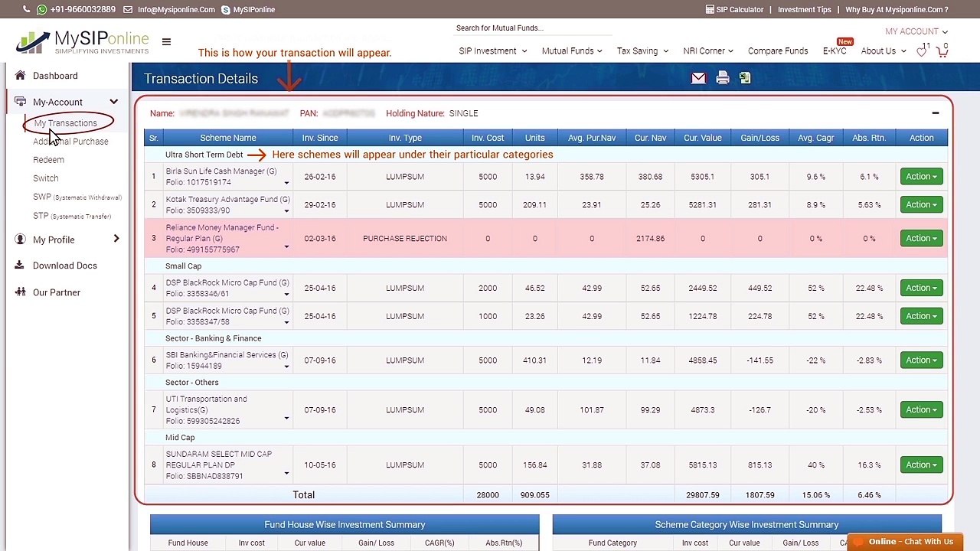Open Action dropdown for DSP BlackRock row 4
This screenshot has height=551, width=980.
pyautogui.click(x=921, y=288)
